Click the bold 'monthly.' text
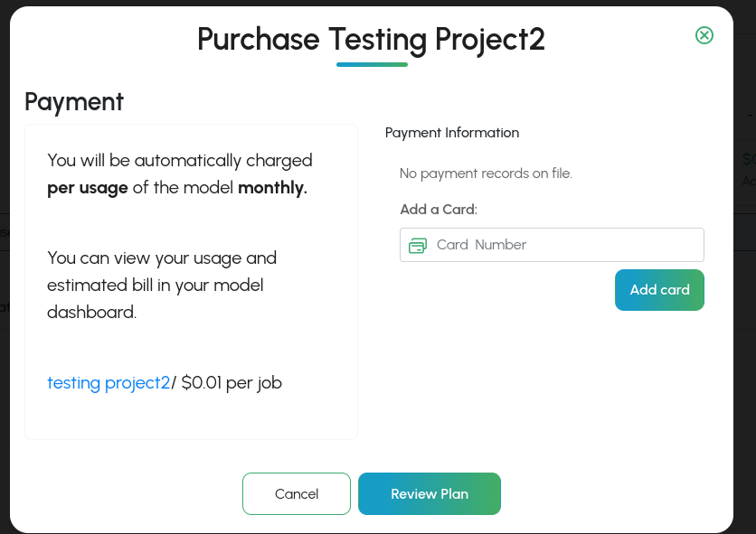The width and height of the screenshot is (756, 534). [x=272, y=189]
